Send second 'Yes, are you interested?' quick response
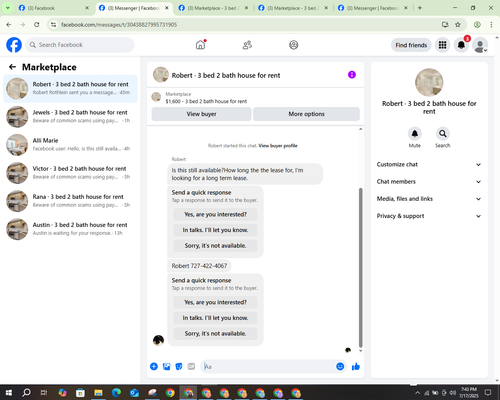500x400 pixels. coord(215,302)
